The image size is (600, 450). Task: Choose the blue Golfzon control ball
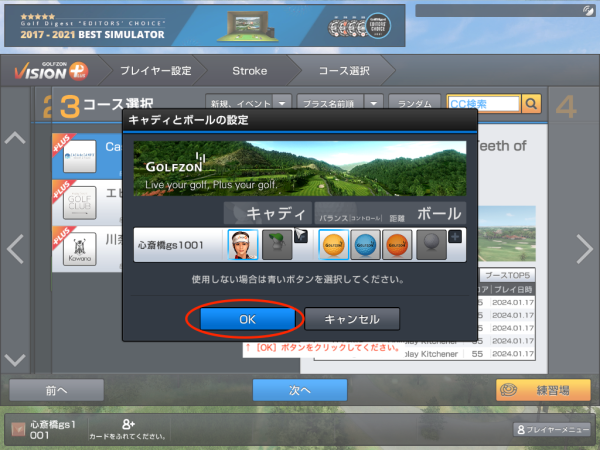[x=365, y=245]
